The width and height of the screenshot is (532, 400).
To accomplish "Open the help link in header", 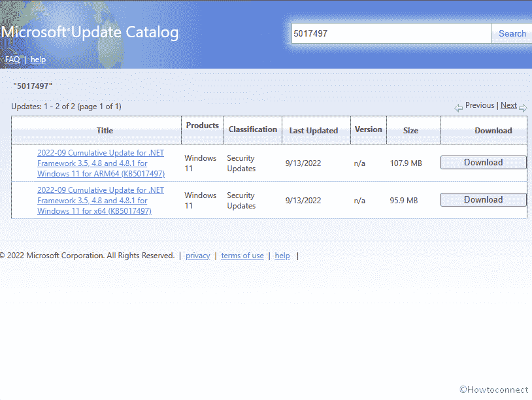I will pyautogui.click(x=38, y=59).
